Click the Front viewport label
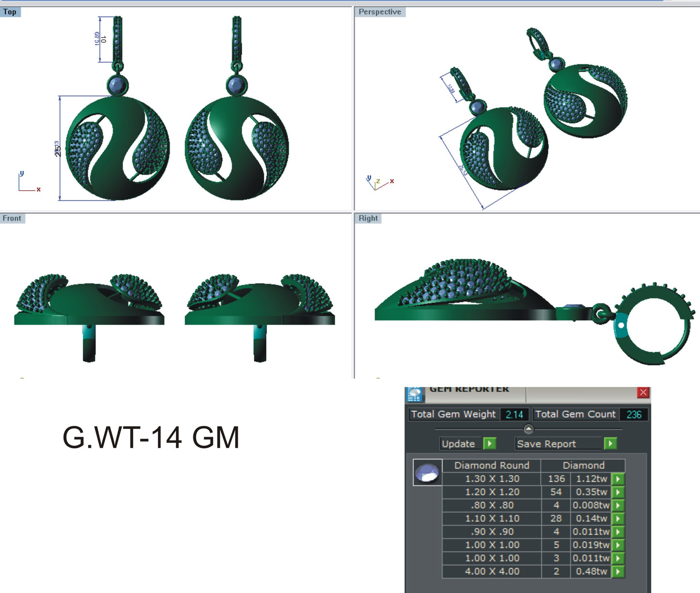700x593 pixels. click(x=12, y=218)
